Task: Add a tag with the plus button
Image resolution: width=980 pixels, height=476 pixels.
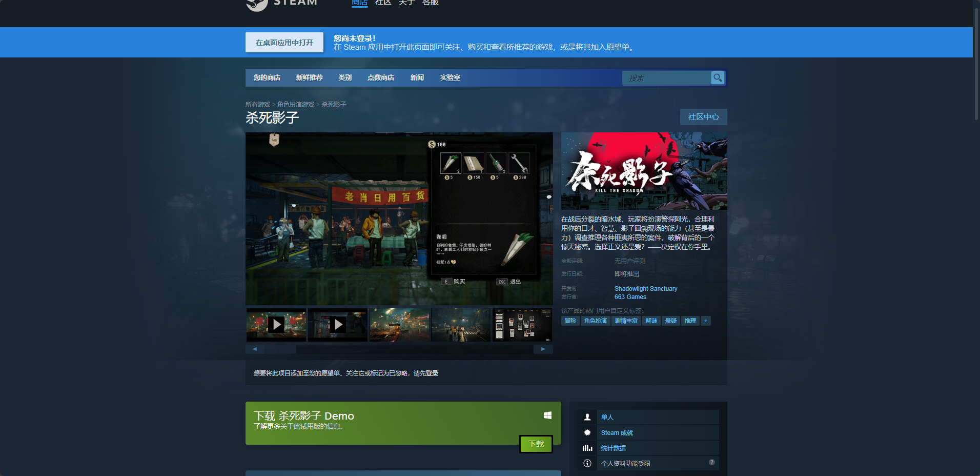Action: click(x=706, y=321)
